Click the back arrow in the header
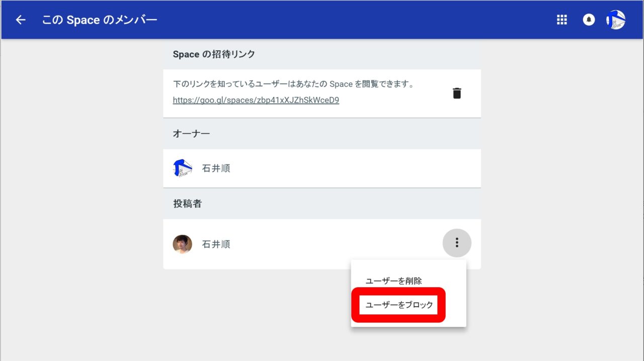This screenshot has width=644, height=361. (x=21, y=20)
